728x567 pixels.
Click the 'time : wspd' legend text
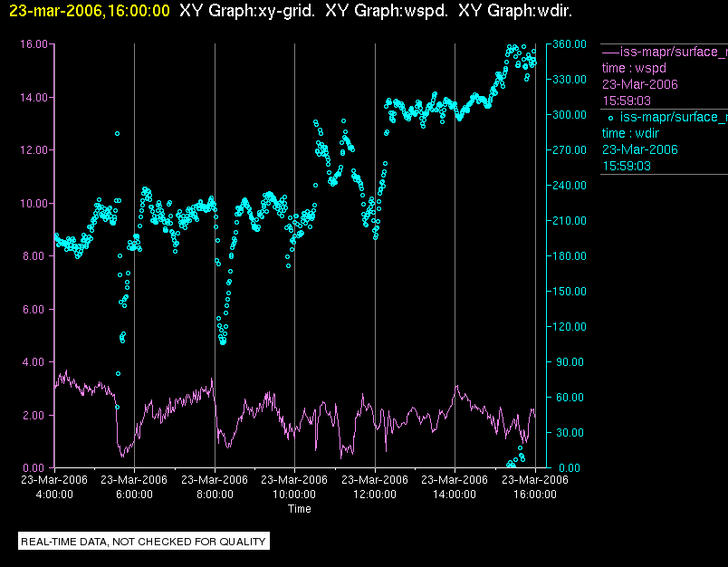coord(634,68)
